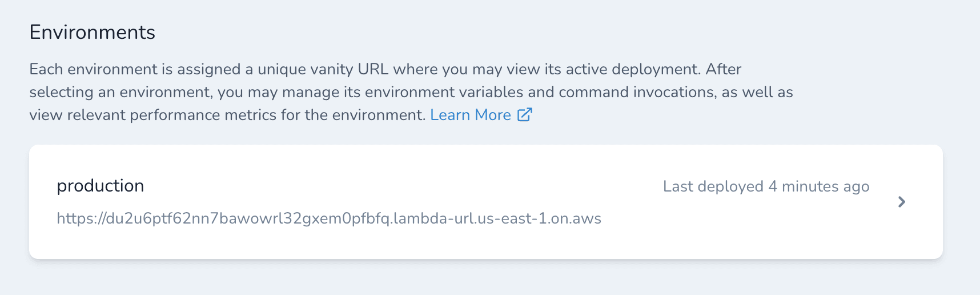
Task: Expand production environment using right chevron
Action: pos(902,202)
